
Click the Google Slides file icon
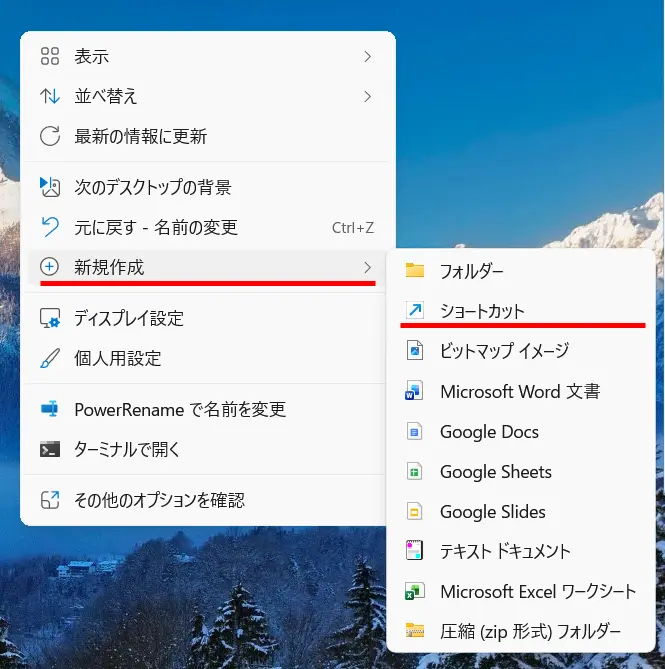[415, 511]
